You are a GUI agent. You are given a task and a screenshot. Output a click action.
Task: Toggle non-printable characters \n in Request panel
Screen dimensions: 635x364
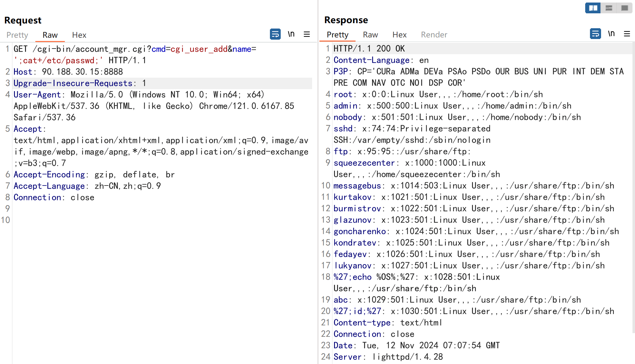coord(291,34)
